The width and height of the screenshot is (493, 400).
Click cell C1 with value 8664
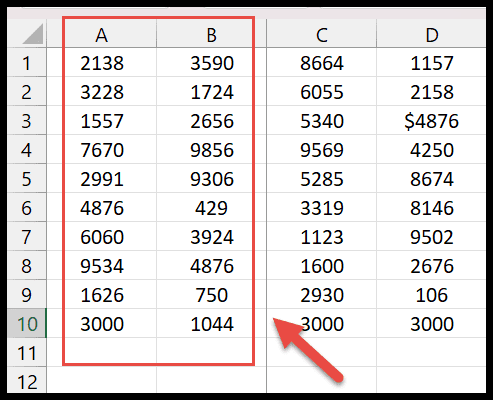click(322, 62)
